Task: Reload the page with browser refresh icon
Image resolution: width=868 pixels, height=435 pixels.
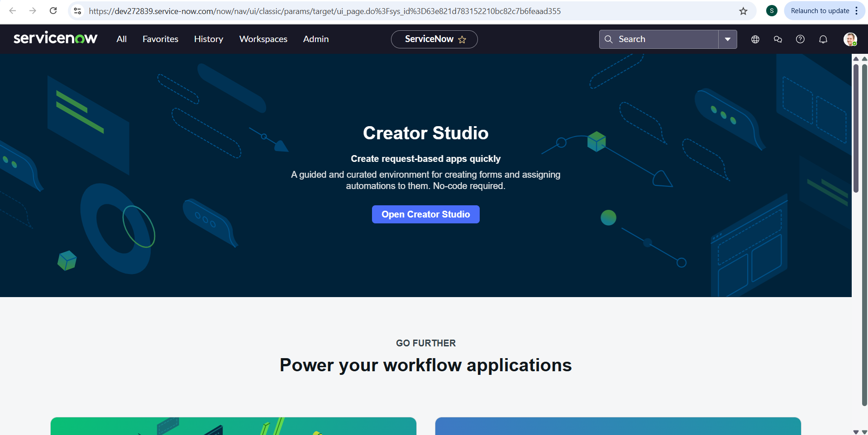Action: point(53,11)
